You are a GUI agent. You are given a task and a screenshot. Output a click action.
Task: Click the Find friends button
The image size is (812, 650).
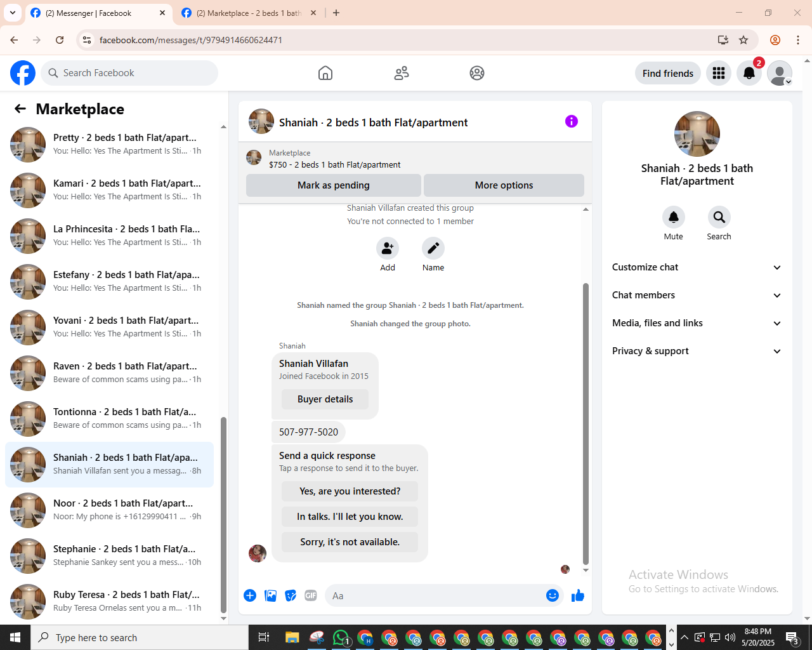(668, 73)
